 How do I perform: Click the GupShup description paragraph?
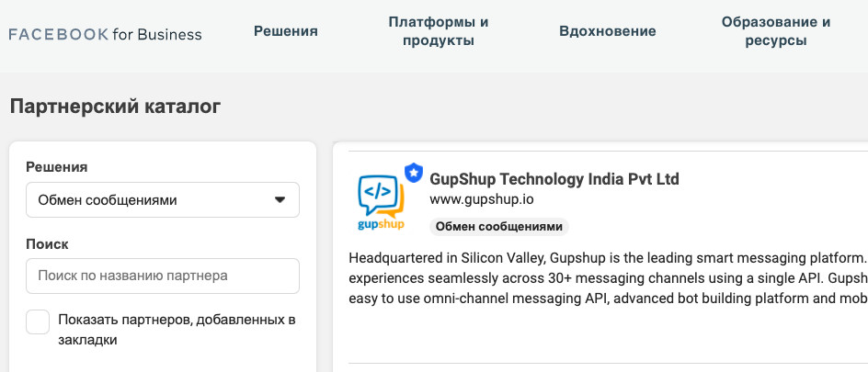point(609,278)
